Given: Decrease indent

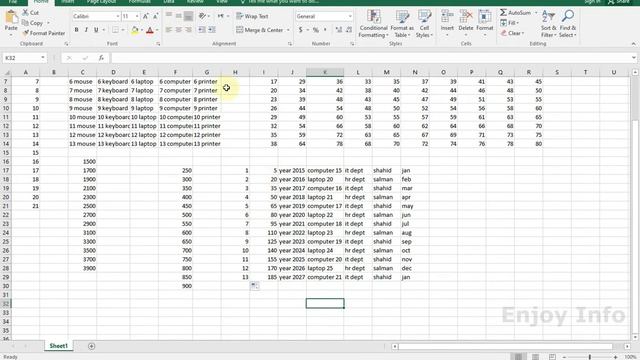Looking at the screenshot, I should click(x=202, y=30).
